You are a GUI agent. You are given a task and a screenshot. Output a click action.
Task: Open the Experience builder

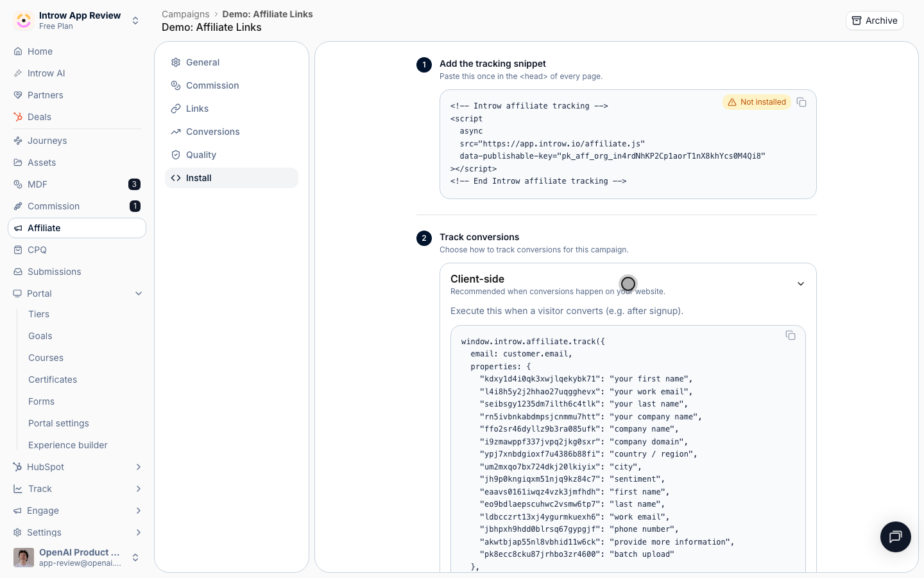(68, 445)
